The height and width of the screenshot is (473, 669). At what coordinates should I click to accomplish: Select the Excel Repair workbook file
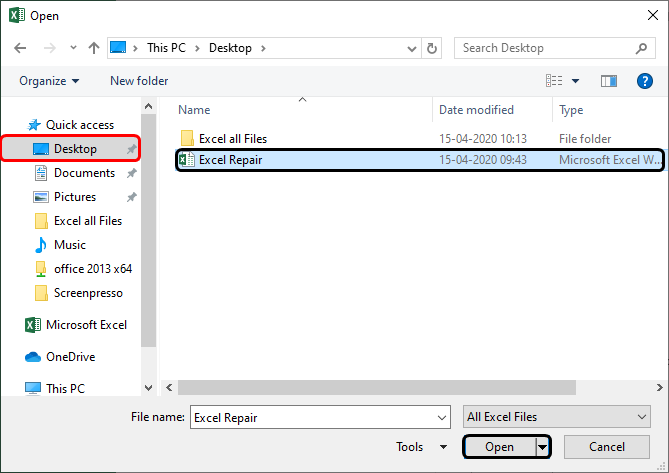coord(420,160)
